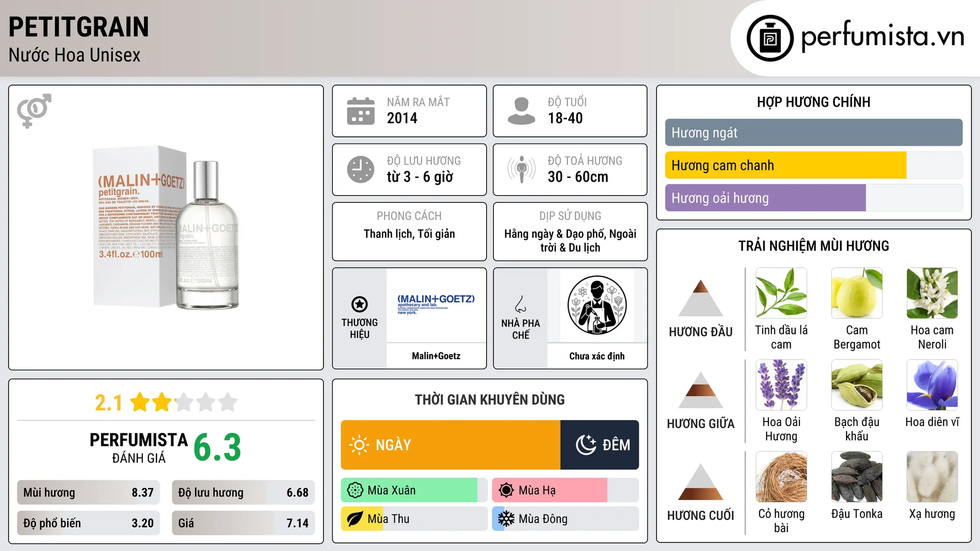Click the Hương cam chanh accord bar
This screenshot has width=980, height=551.
click(x=813, y=165)
